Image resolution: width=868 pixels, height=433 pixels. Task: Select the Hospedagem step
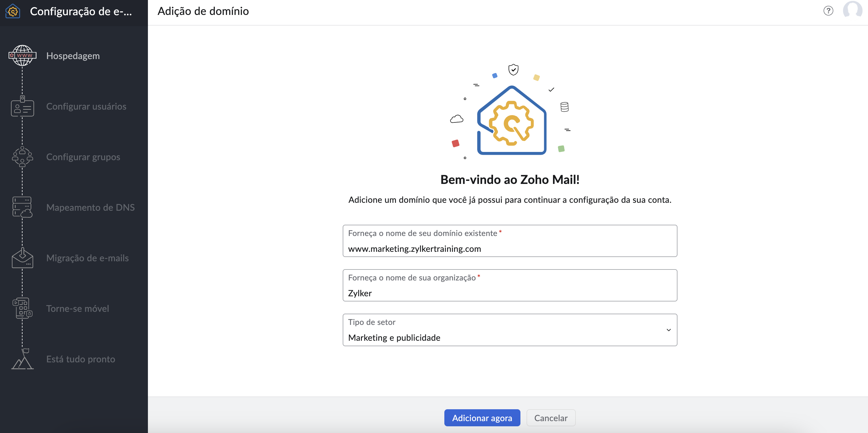click(73, 56)
